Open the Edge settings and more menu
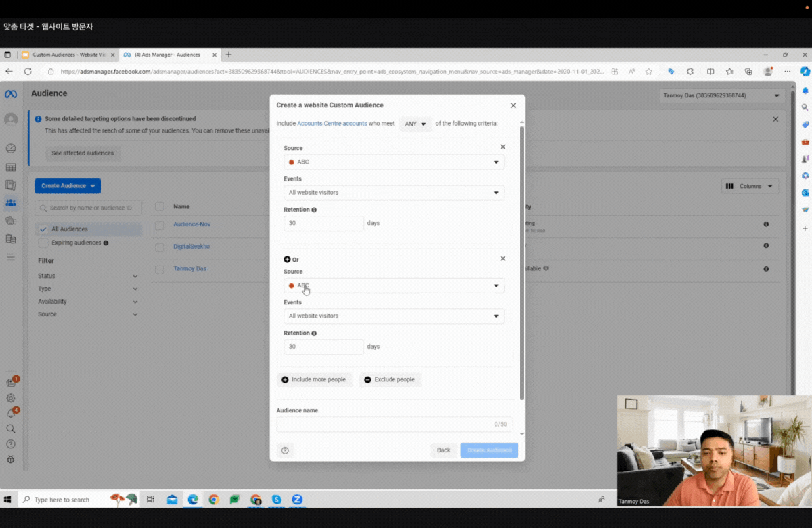The height and width of the screenshot is (528, 812). (788, 71)
